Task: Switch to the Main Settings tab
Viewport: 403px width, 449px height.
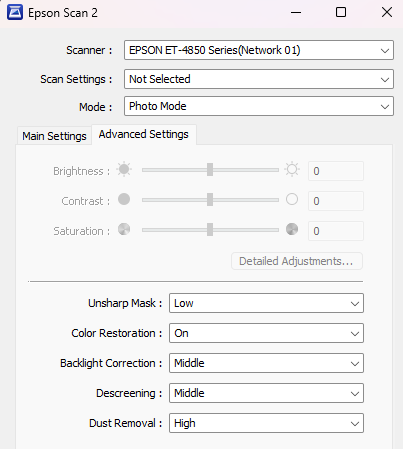Action: click(x=54, y=136)
